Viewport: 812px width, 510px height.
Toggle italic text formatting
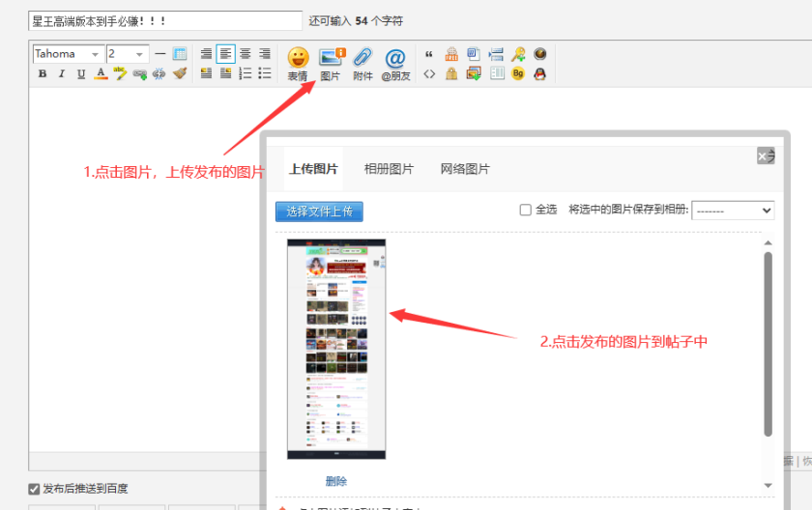(62, 73)
